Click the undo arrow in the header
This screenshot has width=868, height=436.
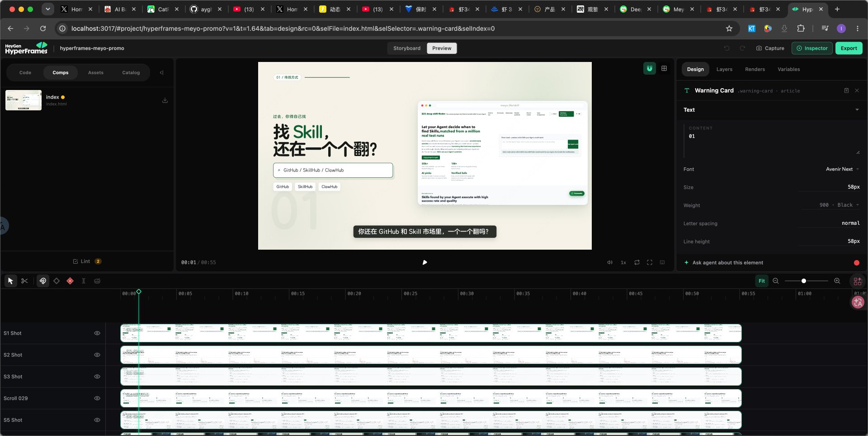pyautogui.click(x=727, y=48)
